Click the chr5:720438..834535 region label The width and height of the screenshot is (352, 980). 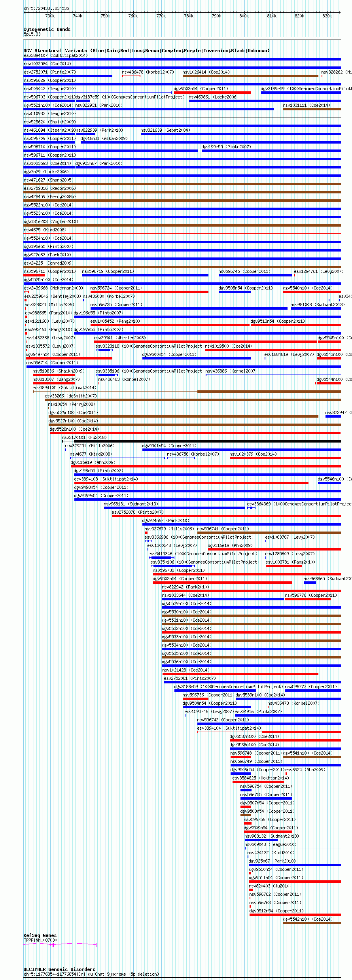click(46, 8)
